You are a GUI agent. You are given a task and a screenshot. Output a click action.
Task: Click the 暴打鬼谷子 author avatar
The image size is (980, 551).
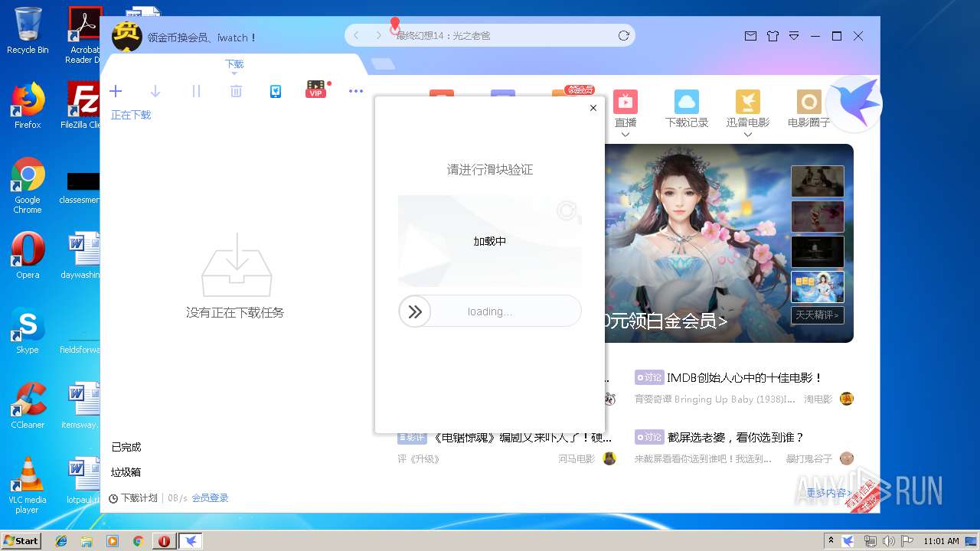pos(846,458)
